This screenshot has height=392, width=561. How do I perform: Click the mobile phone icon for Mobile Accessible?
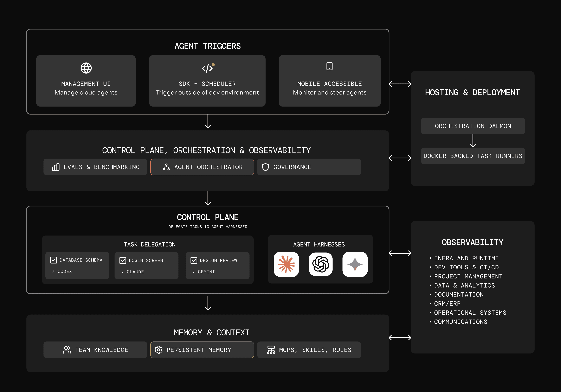click(x=329, y=66)
